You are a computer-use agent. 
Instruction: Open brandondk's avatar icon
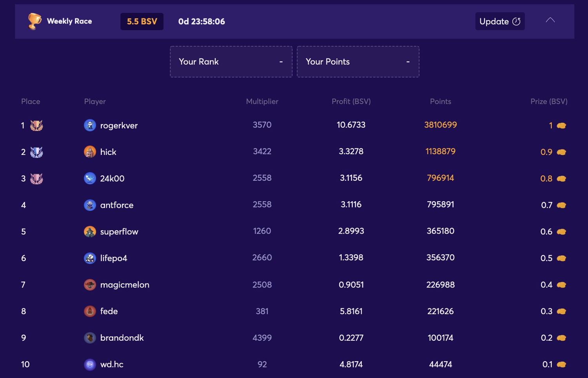pyautogui.click(x=90, y=338)
